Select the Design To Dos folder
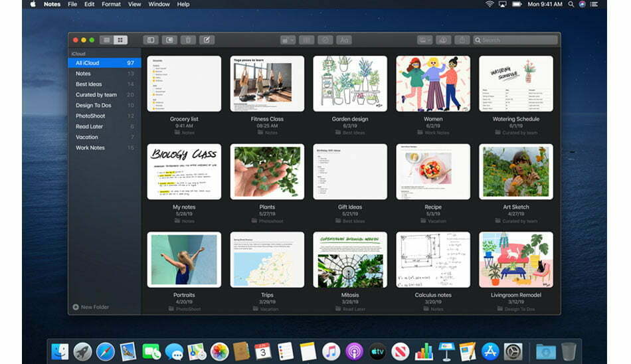The height and width of the screenshot is (364, 631). [105, 106]
